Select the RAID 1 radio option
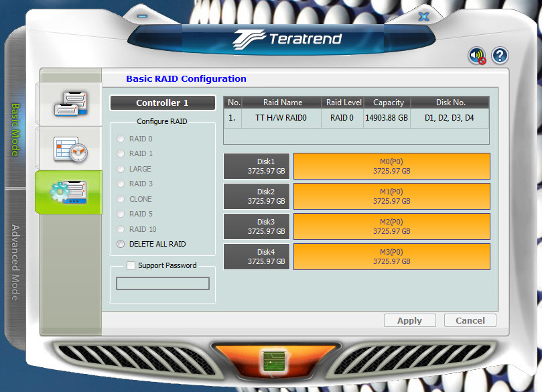The height and width of the screenshot is (392, 542). coord(121,153)
